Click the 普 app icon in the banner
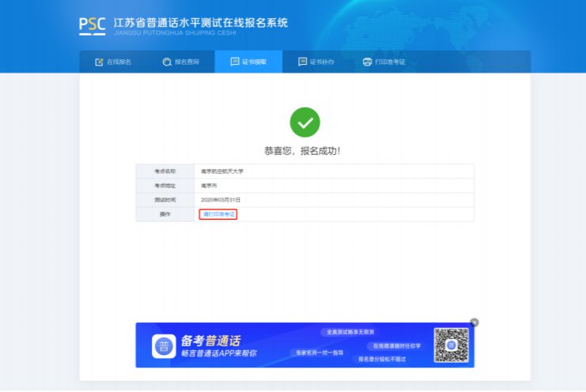Screen dimensions: 586x392 pos(164,346)
